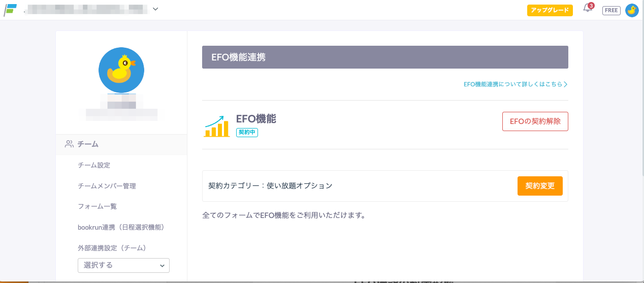Viewport: 644px width, 283px height.
Task: Click the team people icon
Action: (69, 144)
